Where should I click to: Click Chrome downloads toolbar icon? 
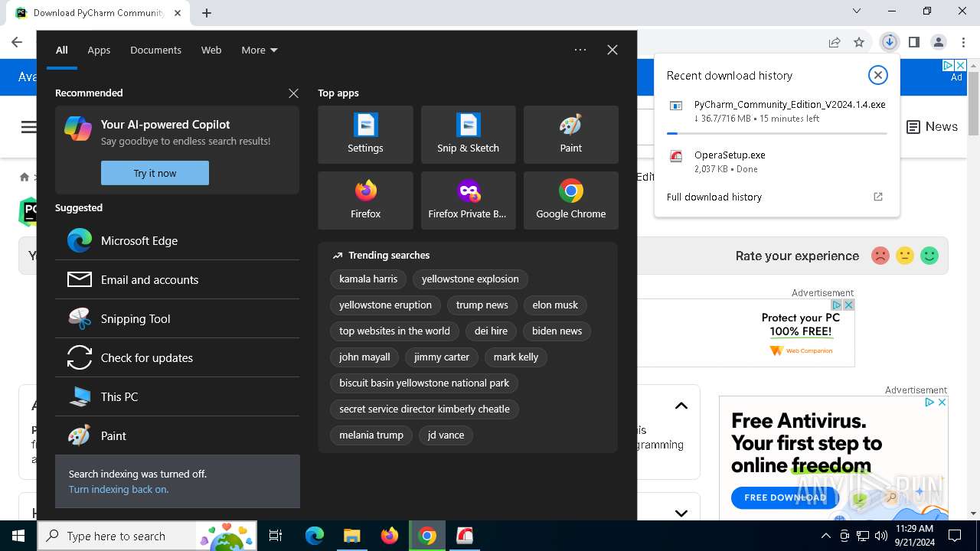(x=889, y=42)
